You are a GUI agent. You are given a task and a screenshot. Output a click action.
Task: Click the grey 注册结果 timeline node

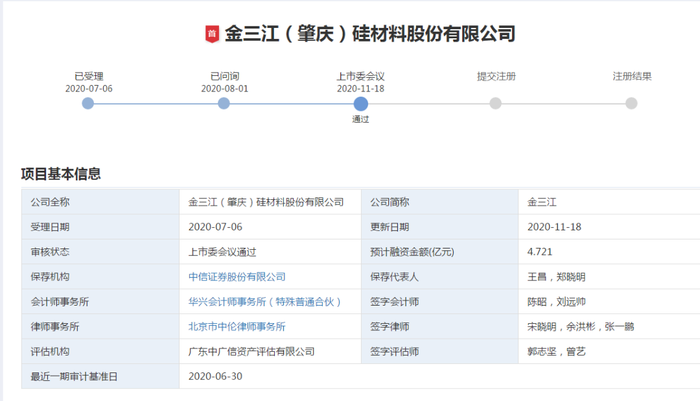(x=631, y=104)
